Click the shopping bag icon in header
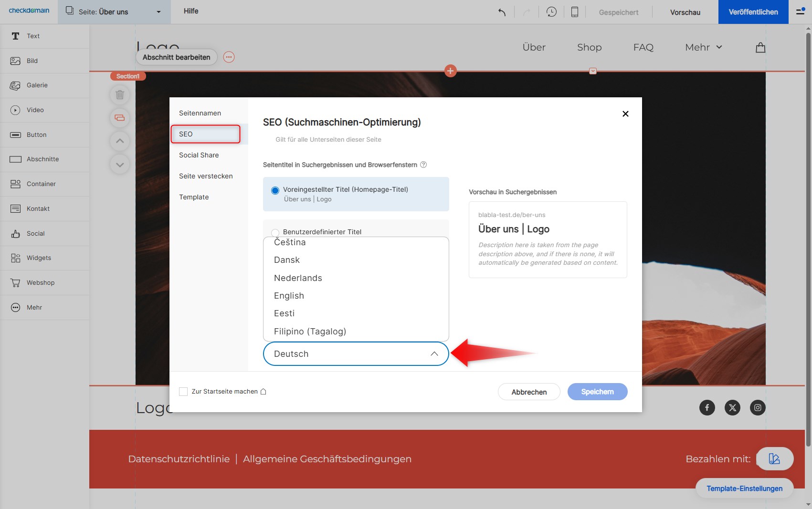Viewport: 812px width, 509px height. tap(760, 47)
